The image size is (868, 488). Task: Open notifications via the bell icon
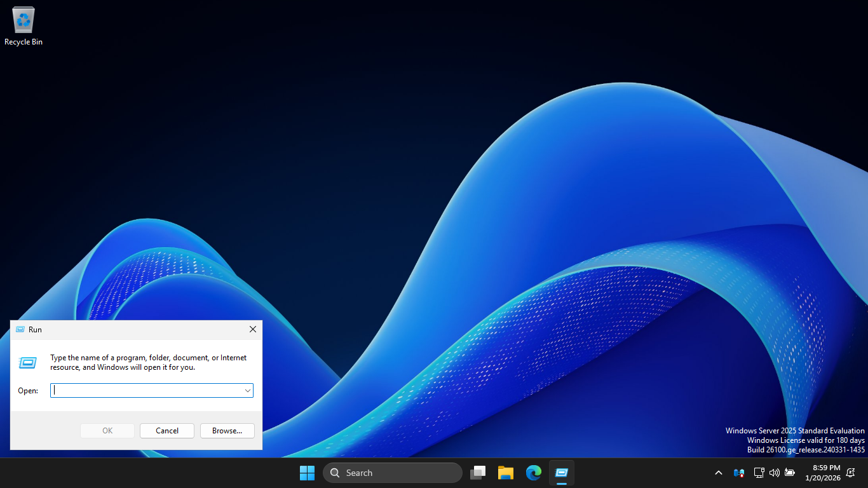[851, 473]
